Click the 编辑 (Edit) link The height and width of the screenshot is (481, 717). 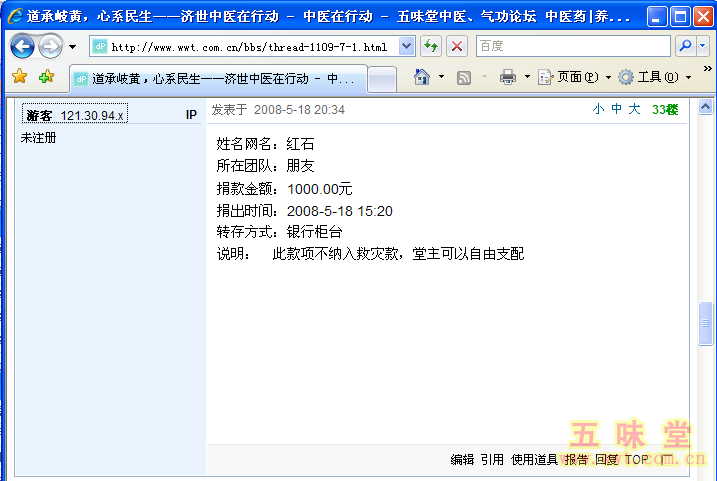[462, 460]
